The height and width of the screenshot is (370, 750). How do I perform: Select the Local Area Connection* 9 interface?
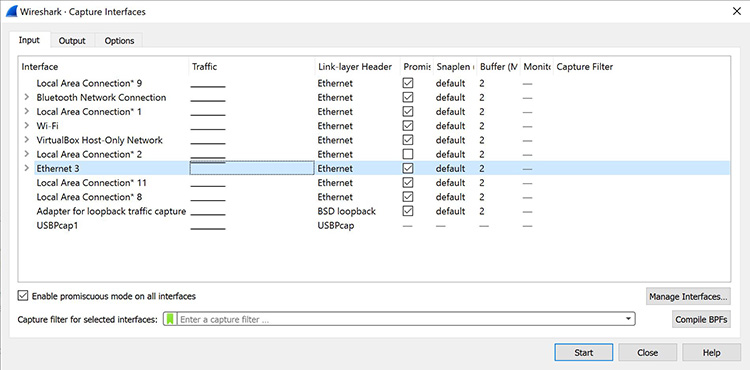tap(89, 83)
